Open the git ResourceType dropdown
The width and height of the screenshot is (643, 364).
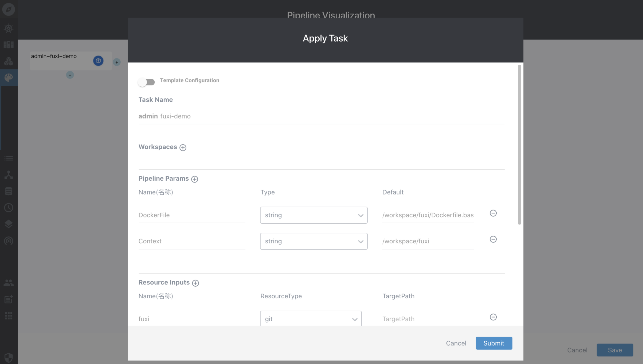[311, 319]
